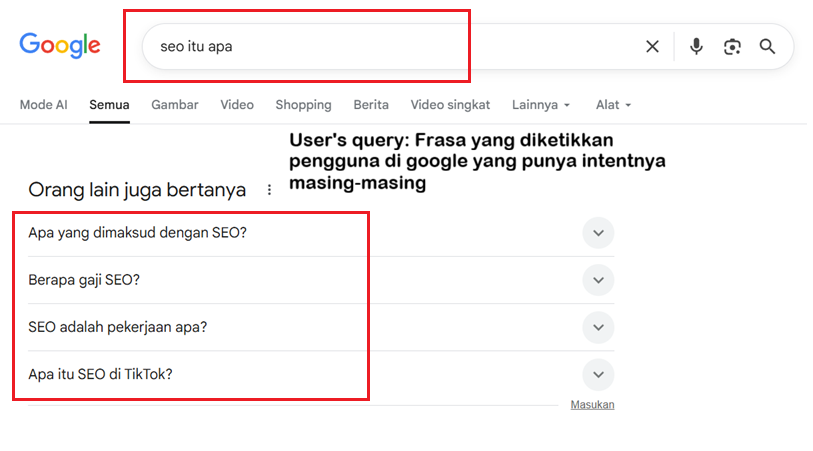This screenshot has height=451, width=813.
Task: Expand chevron for Apa yang dimaksud dengan SEO
Action: point(598,233)
